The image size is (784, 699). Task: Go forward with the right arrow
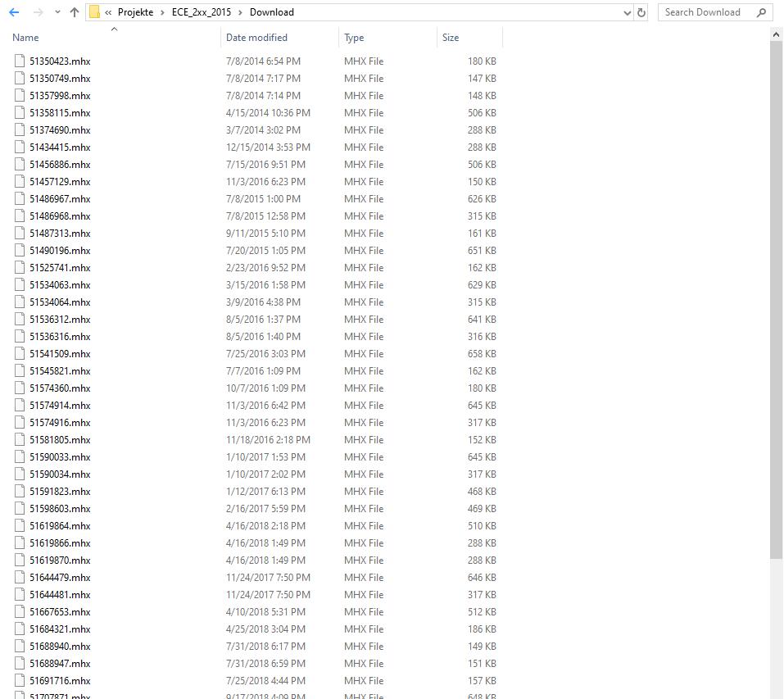click(38, 12)
